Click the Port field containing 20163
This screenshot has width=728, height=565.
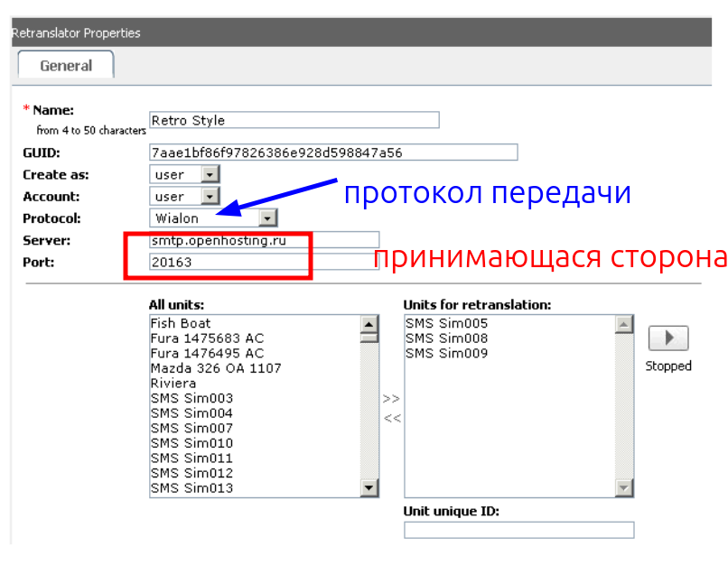coord(264,262)
